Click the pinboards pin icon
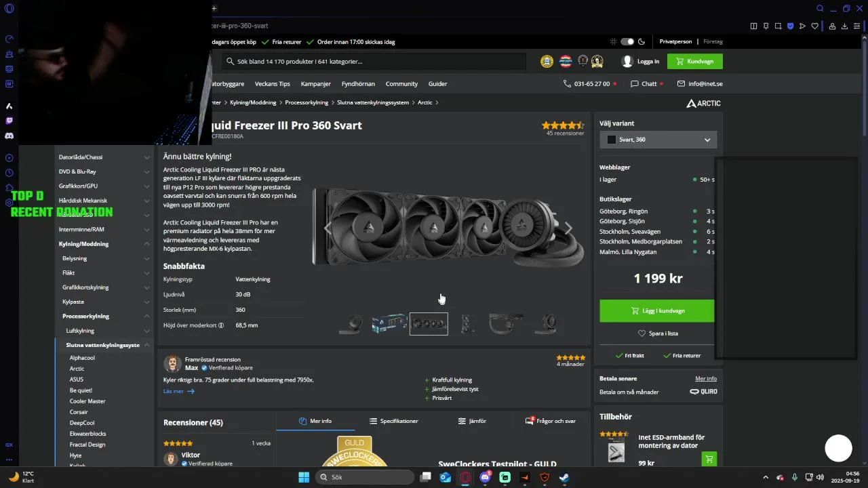Viewport: 868px width, 488px height. pyautogui.click(x=766, y=26)
